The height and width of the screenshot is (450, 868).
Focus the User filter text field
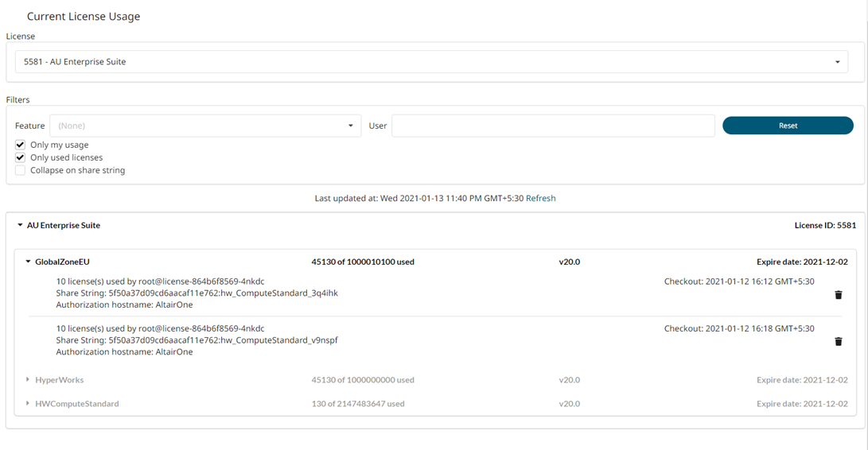[553, 126]
